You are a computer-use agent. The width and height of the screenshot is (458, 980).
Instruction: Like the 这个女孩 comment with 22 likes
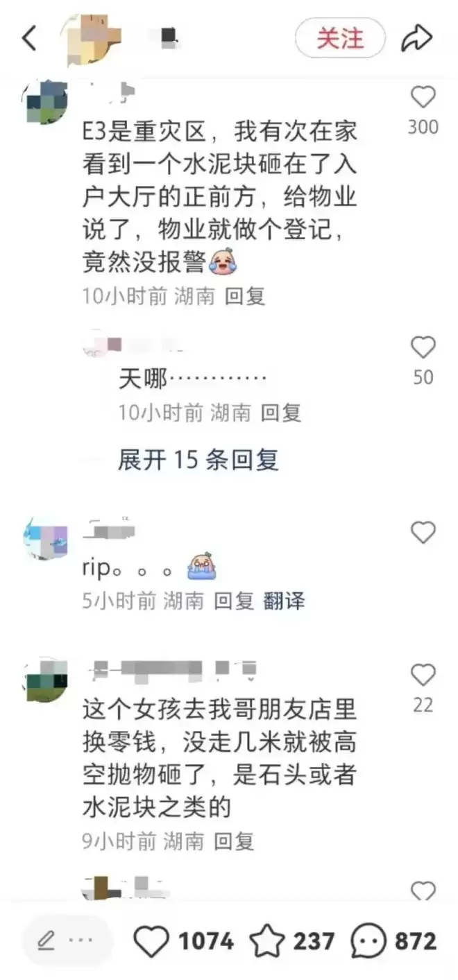pyautogui.click(x=423, y=675)
